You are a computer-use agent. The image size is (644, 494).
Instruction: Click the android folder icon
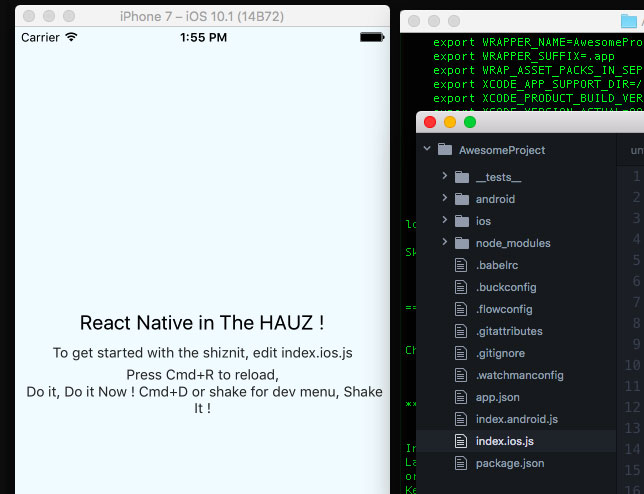[462, 199]
